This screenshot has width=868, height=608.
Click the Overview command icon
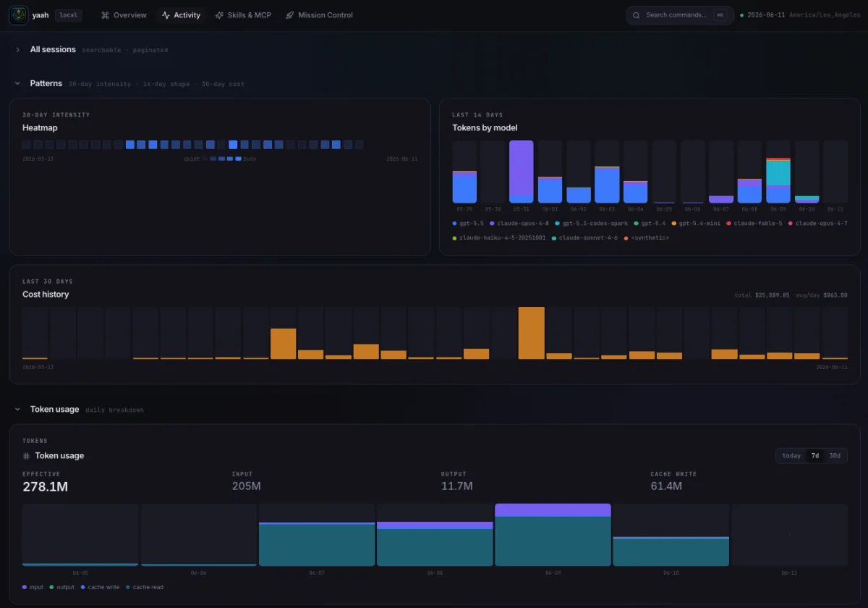[x=106, y=15]
